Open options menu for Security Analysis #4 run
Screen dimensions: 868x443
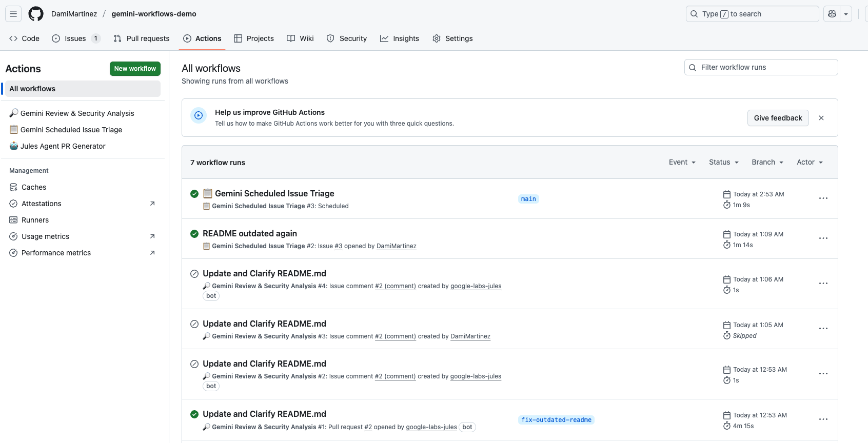pyautogui.click(x=823, y=284)
